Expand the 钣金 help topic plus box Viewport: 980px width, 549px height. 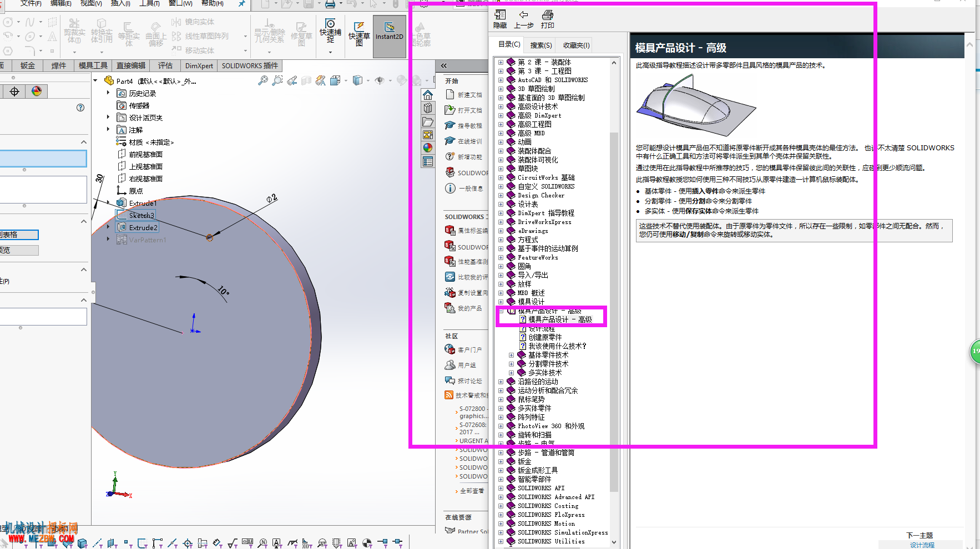click(501, 461)
